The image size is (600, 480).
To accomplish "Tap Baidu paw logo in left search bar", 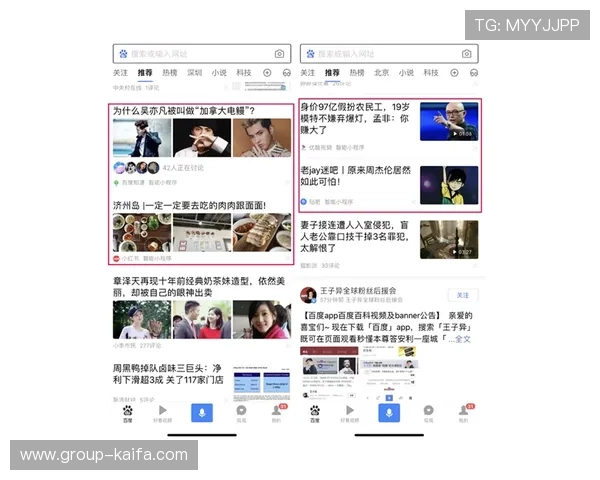I will point(123,54).
